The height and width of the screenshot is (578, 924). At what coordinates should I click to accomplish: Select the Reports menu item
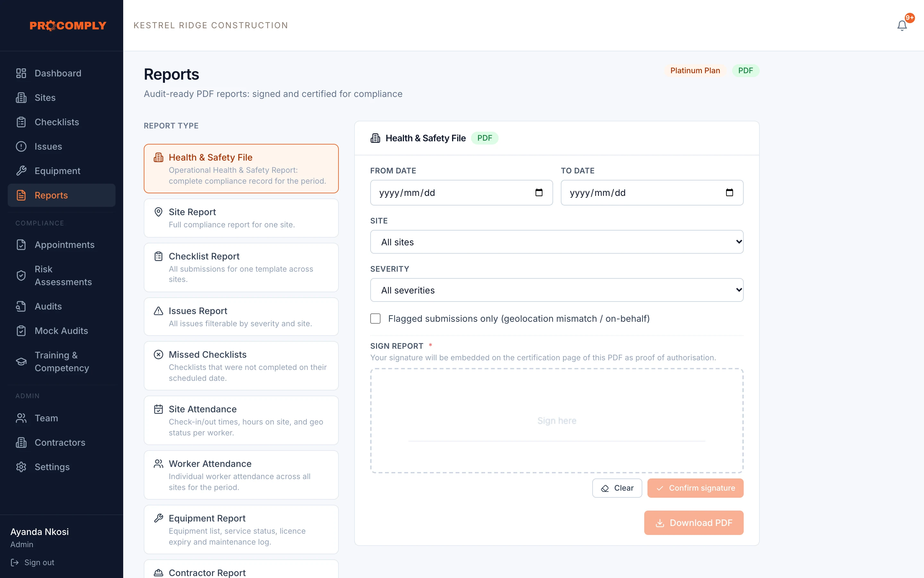click(x=62, y=195)
